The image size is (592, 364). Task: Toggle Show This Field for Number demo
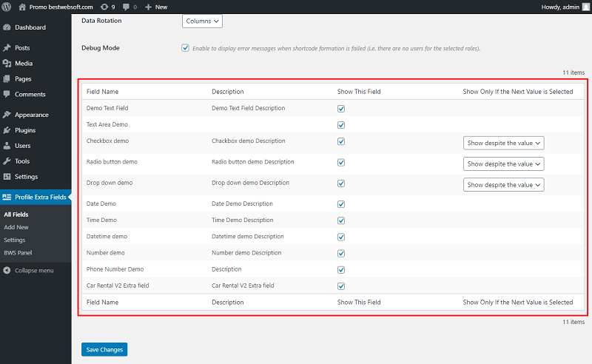341,253
